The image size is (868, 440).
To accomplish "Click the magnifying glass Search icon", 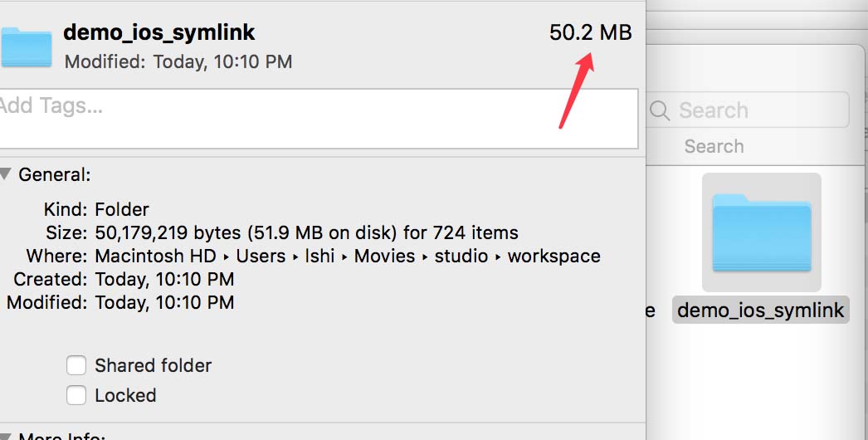I will [x=661, y=110].
